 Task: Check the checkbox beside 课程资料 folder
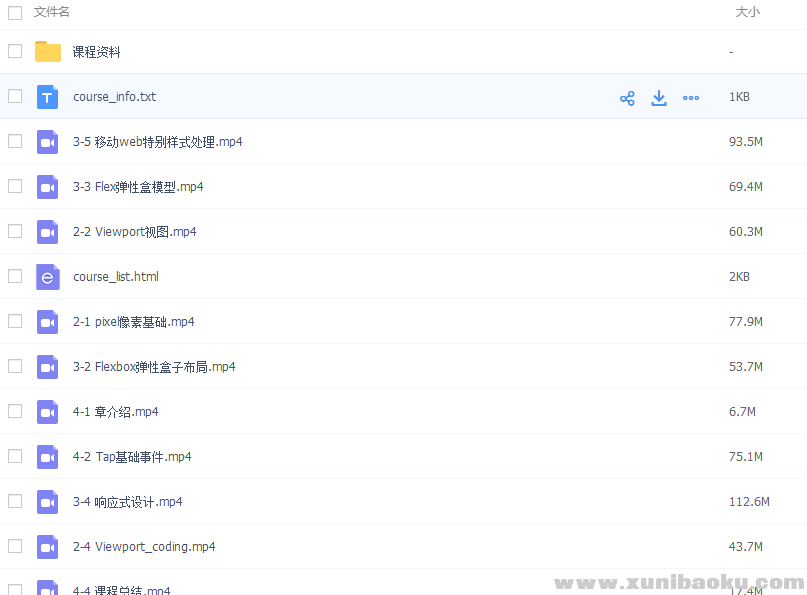[x=15, y=51]
